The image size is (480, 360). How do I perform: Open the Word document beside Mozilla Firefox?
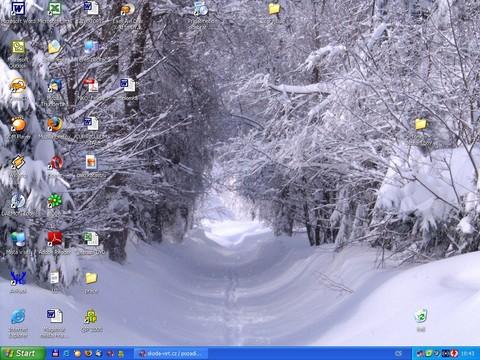click(x=91, y=123)
